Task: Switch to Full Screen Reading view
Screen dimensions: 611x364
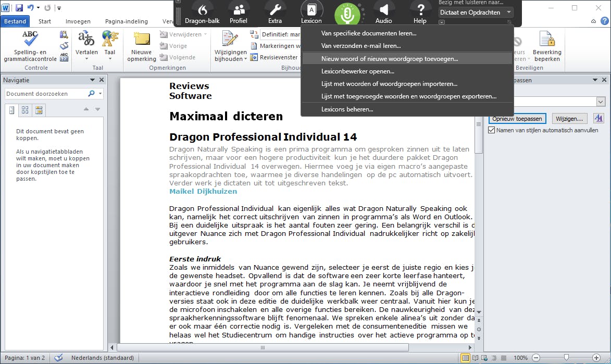Action: point(476,358)
